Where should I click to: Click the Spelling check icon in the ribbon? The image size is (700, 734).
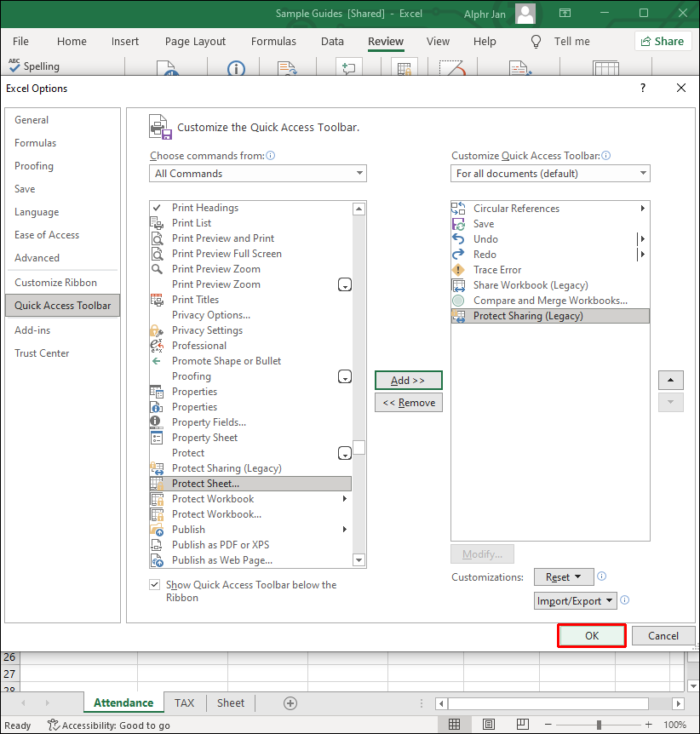14,66
